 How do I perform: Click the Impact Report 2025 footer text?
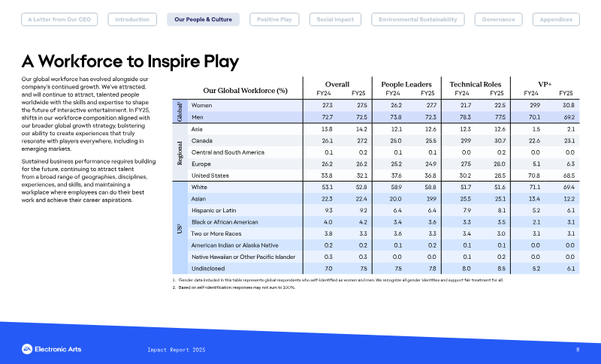click(x=177, y=350)
